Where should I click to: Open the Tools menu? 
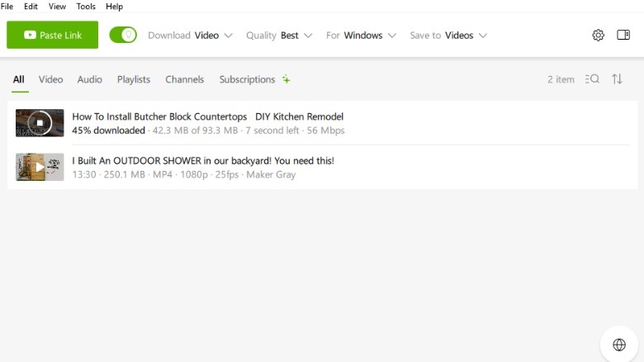point(86,7)
